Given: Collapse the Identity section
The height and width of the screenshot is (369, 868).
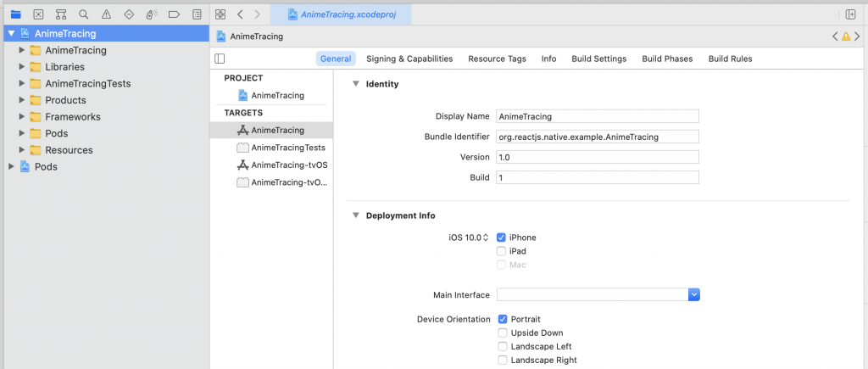Looking at the screenshot, I should [354, 84].
